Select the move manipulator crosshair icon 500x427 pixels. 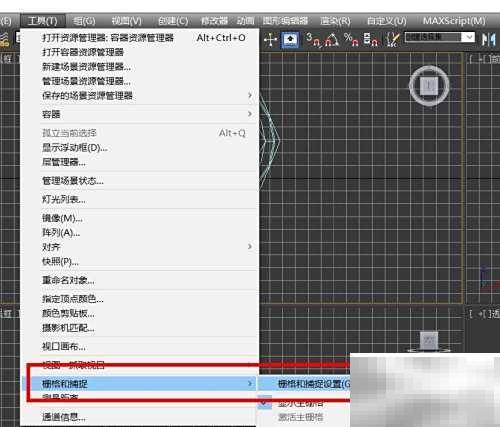coord(270,40)
